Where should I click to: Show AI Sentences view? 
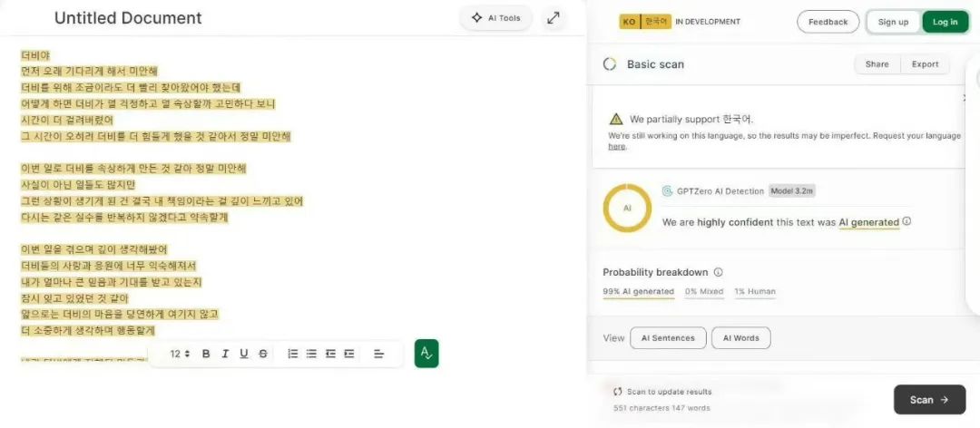(668, 338)
